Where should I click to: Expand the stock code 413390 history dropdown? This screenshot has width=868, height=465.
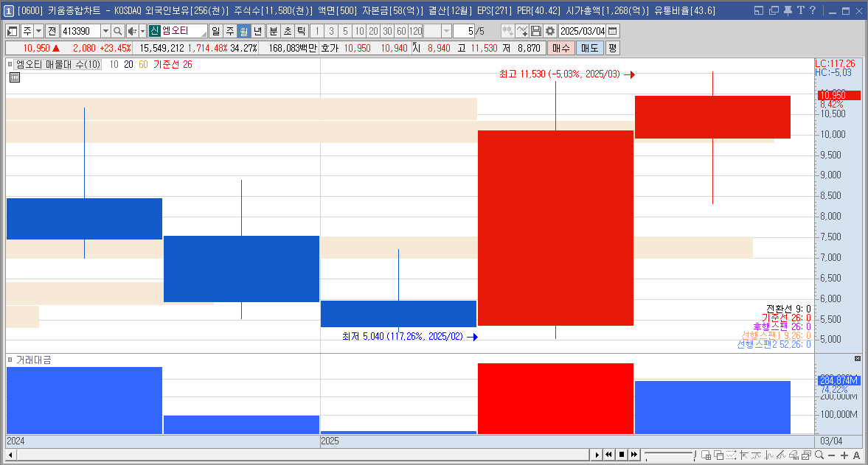point(105,32)
